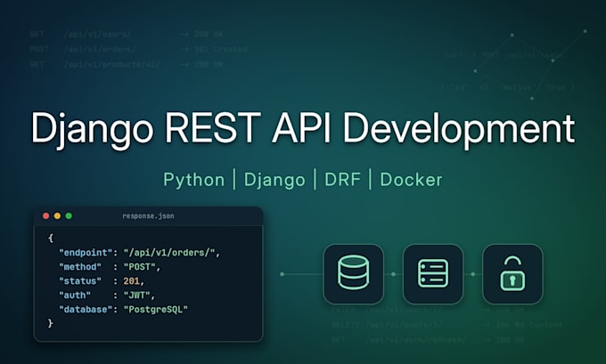Click the closing curly brace in the JSON

(51, 323)
